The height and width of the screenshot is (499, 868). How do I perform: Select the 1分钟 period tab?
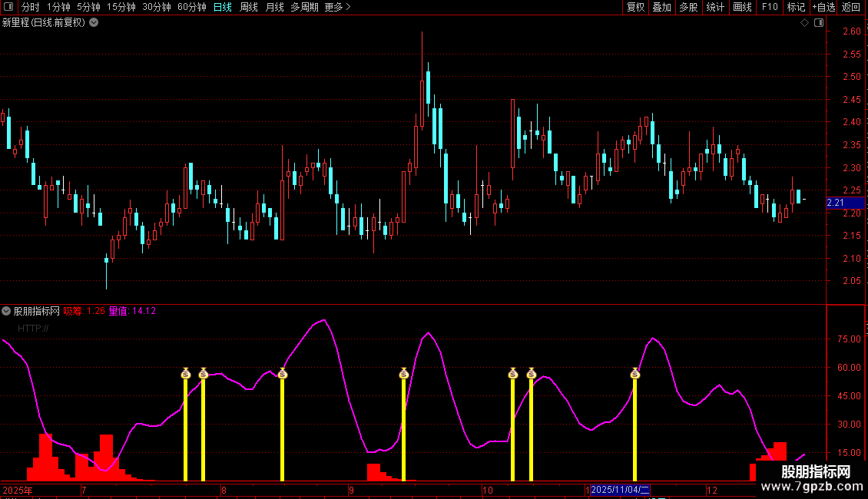coord(58,7)
